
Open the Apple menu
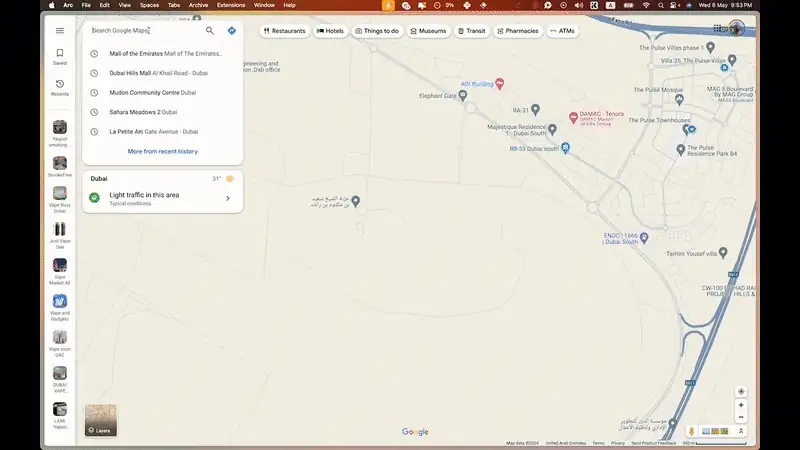[x=52, y=5]
